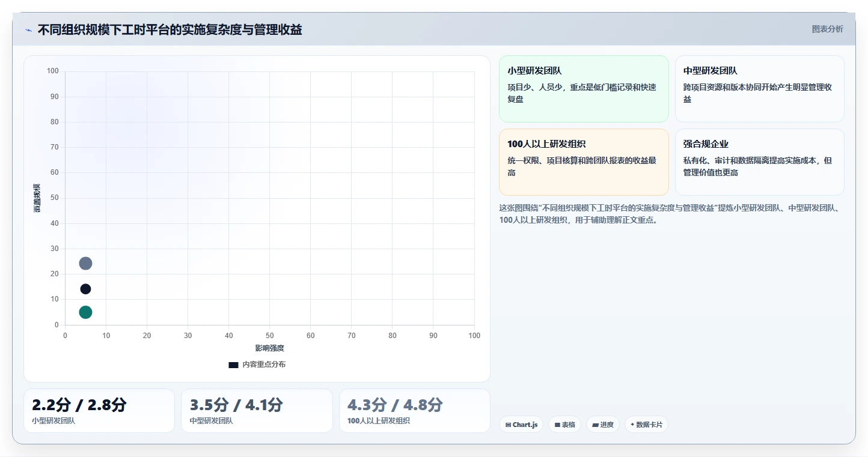Screen dimensions: 868x457
Task: Click the gray bubble near value 24
Action: tap(85, 263)
